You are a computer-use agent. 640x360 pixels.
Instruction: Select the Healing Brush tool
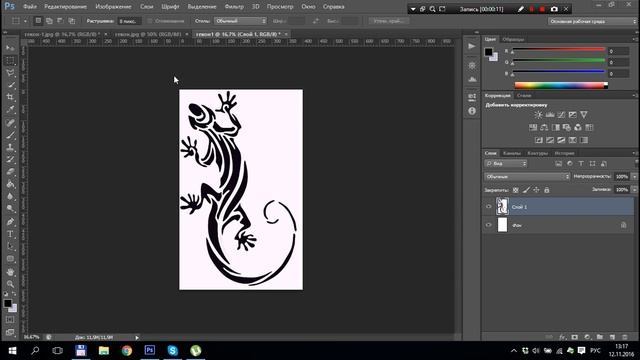(x=10, y=123)
